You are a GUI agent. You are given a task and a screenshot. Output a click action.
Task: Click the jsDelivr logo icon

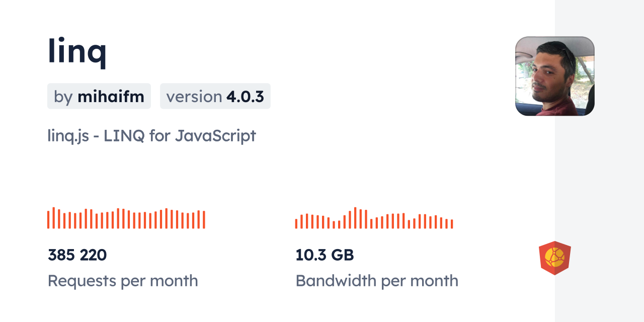[554, 258]
